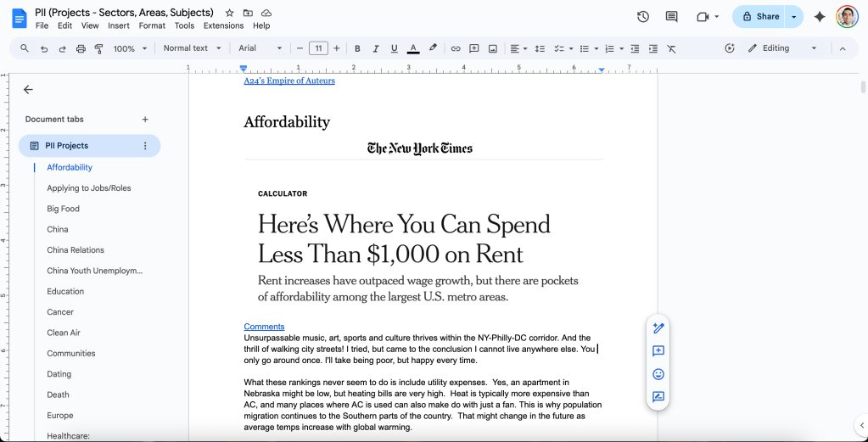
Task: Add emoji reaction from side panel
Action: [x=658, y=374]
